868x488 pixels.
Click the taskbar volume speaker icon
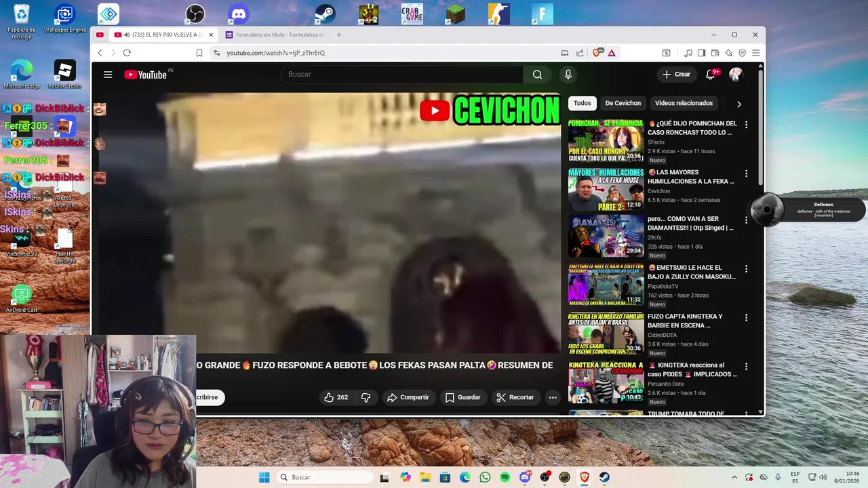(x=824, y=477)
